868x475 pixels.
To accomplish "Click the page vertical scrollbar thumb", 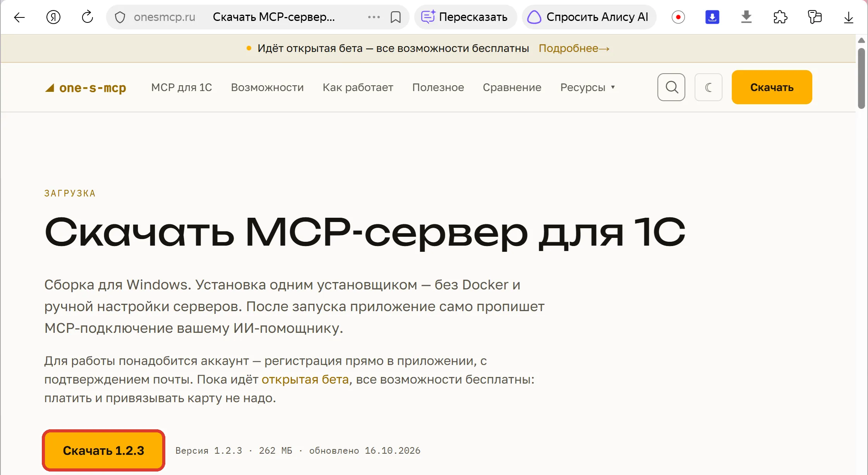I will tap(861, 78).
